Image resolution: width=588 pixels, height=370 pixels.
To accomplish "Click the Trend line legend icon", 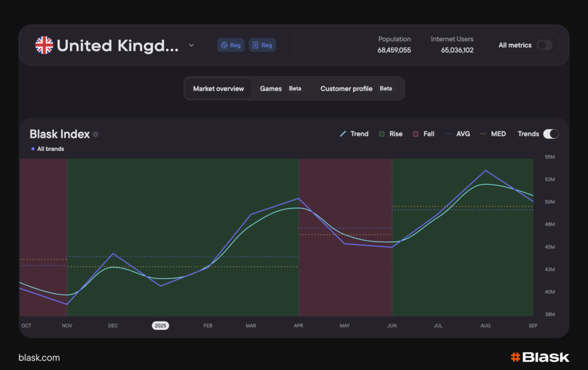I will tap(343, 134).
